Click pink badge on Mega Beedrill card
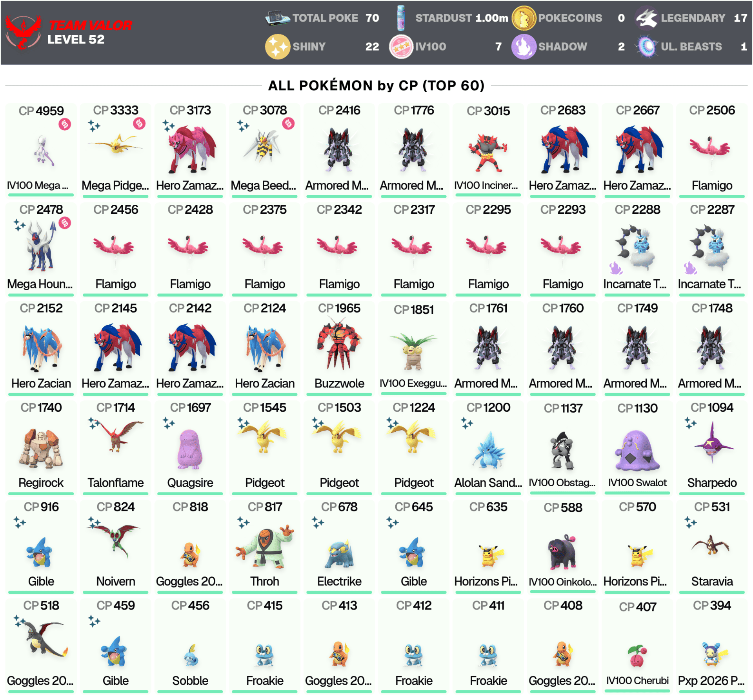Screen dimensions: 753x700 pos(288,124)
